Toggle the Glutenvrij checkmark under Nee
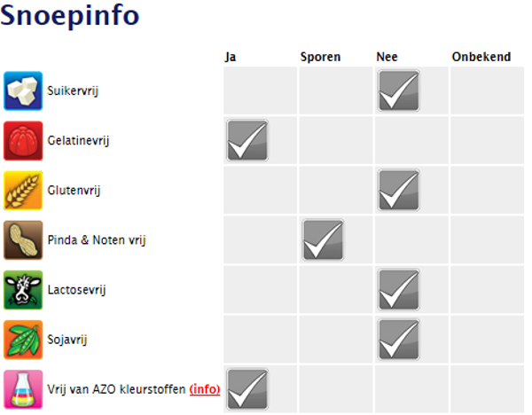The width and height of the screenshot is (532, 415). [x=399, y=190]
